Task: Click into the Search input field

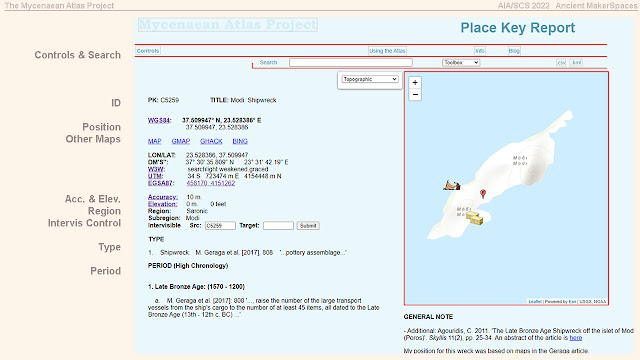Action: [351, 62]
